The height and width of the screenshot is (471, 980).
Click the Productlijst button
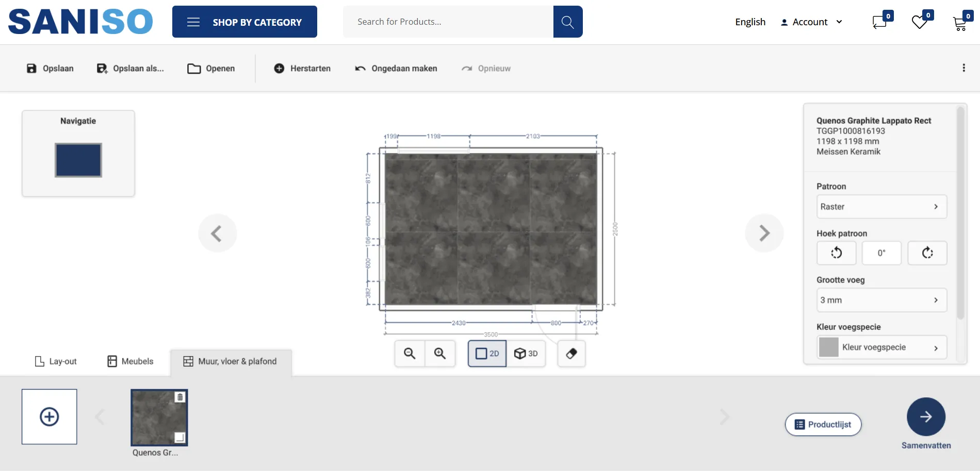click(x=823, y=425)
